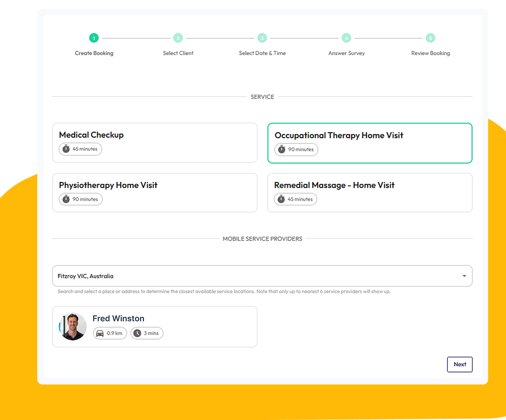Viewport: 506px width, 420px height.
Task: Select the Medical Checkup service card
Action: click(x=155, y=143)
